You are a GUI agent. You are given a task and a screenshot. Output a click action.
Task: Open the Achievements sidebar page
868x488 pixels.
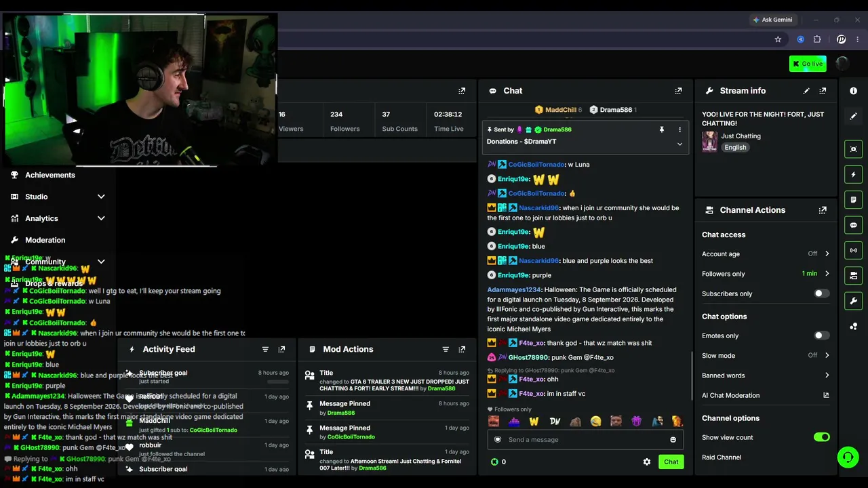(x=50, y=175)
